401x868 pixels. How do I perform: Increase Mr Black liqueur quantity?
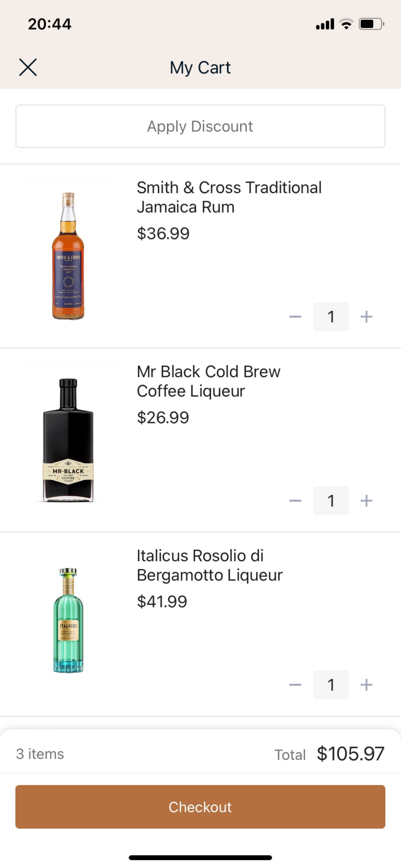[366, 501]
